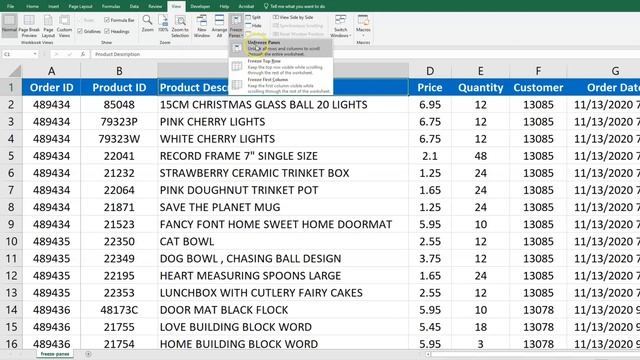Select cell with Product ID 48173C
Image resolution: width=640 pixels, height=360 pixels.
click(x=119, y=310)
